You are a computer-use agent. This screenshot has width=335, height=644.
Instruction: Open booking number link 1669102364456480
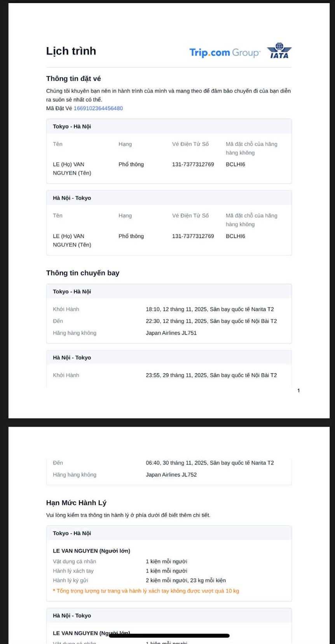click(x=98, y=108)
